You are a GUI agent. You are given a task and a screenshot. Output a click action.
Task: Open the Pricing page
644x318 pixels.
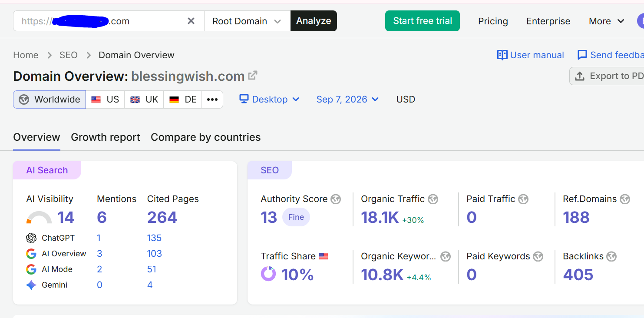493,21
